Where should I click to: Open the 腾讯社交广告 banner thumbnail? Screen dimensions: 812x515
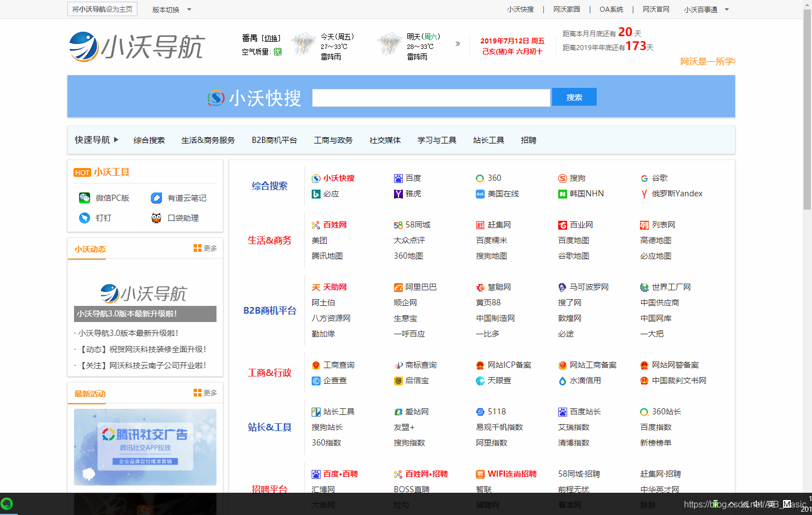coord(145,447)
